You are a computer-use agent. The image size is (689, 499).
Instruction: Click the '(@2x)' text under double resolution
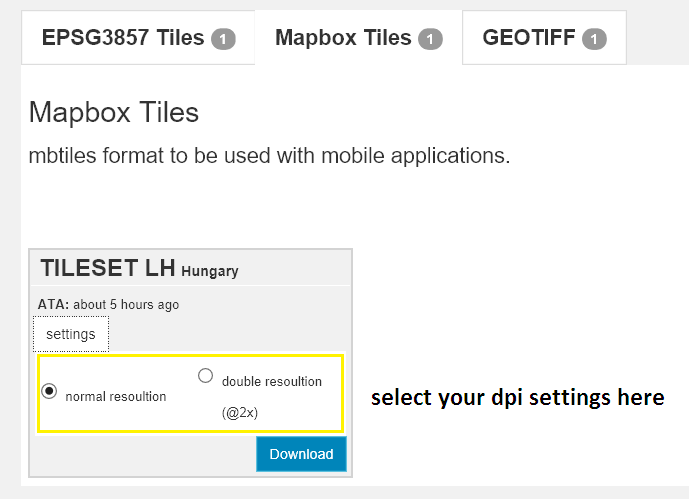click(x=242, y=412)
